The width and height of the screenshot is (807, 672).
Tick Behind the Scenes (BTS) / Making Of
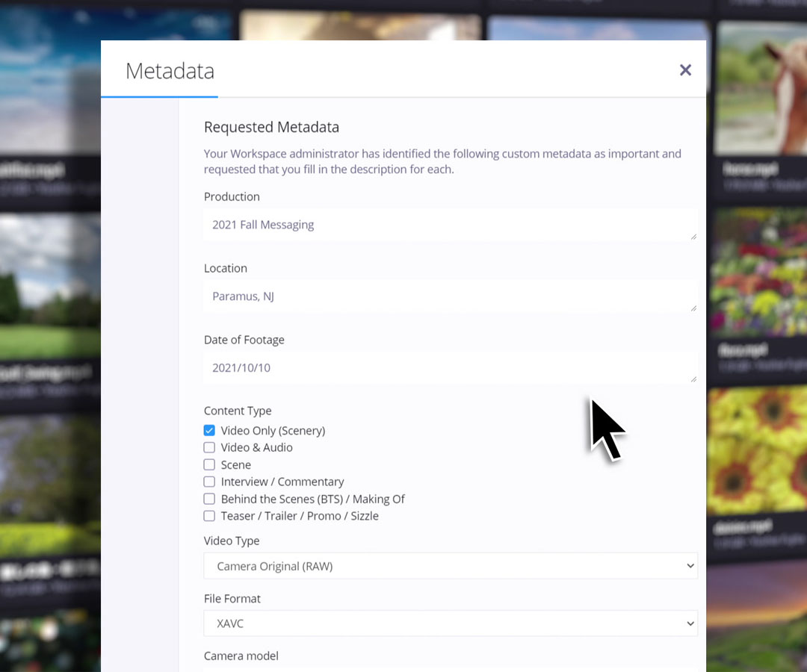point(209,499)
